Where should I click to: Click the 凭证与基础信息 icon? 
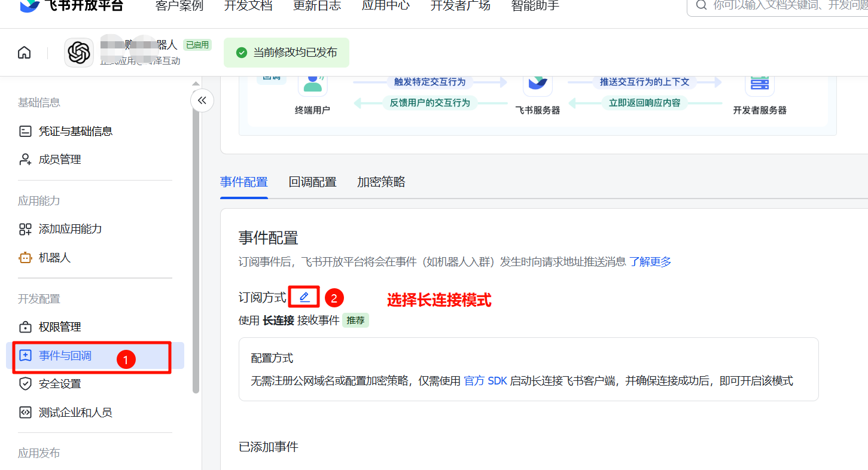pyautogui.click(x=25, y=131)
